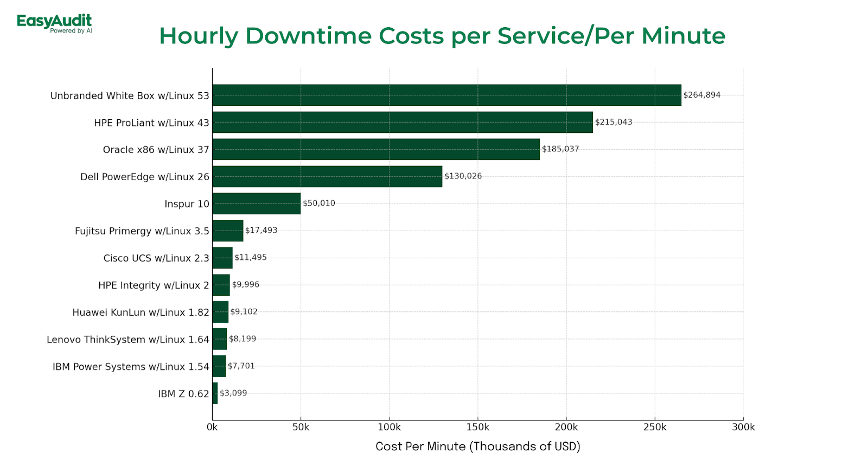Click the IBM Power Systems label
868x472 pixels.
coord(131,367)
